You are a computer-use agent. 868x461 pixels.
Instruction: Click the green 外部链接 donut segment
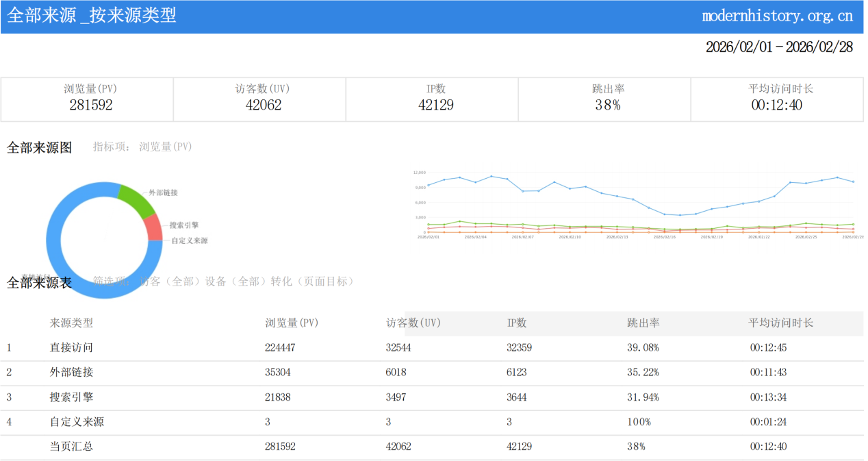[136, 199]
